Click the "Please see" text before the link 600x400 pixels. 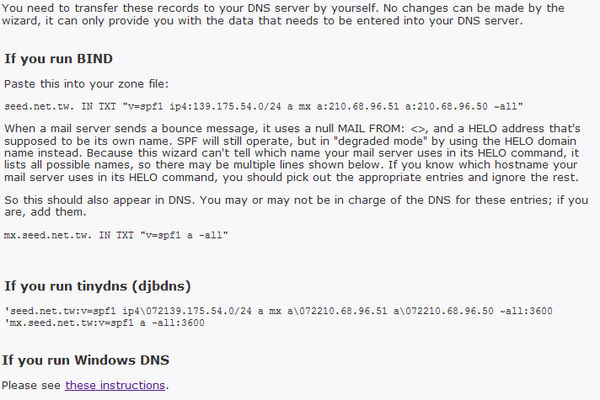(31, 385)
